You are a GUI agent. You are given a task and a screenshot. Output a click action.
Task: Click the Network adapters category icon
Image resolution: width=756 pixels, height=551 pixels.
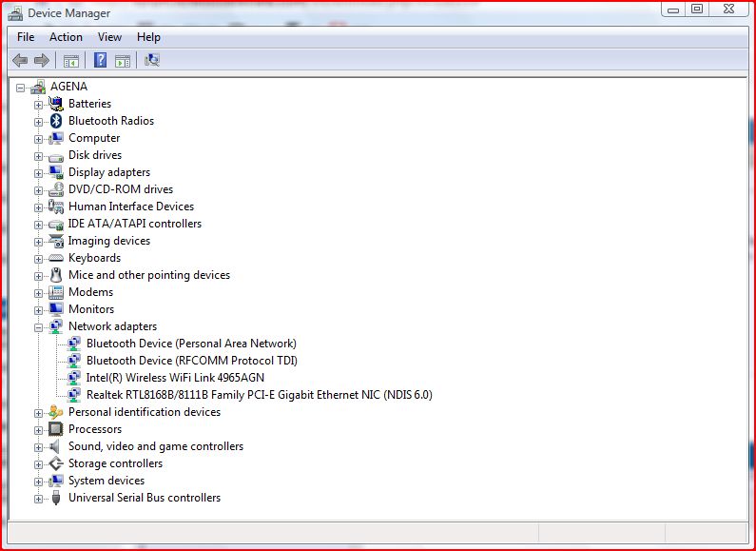(x=56, y=326)
